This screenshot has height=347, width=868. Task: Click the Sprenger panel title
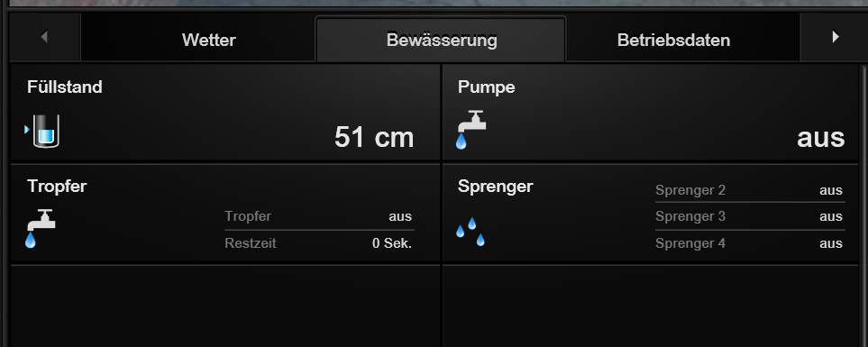coord(495,187)
